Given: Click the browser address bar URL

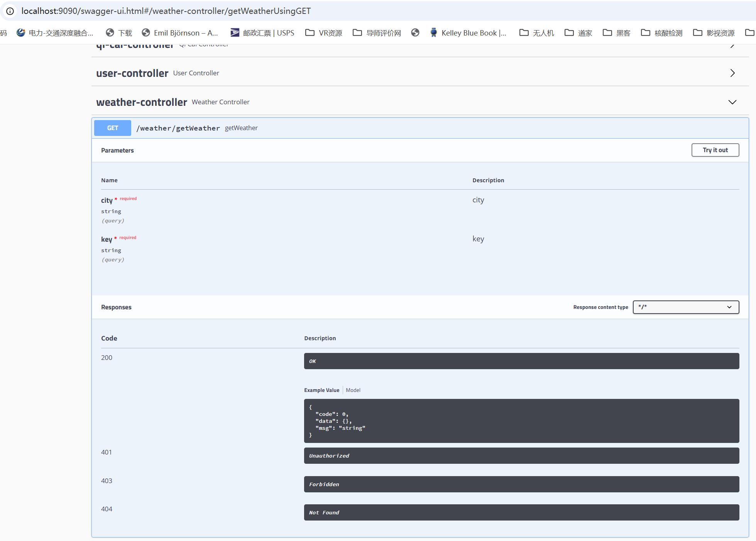Looking at the screenshot, I should [x=166, y=11].
